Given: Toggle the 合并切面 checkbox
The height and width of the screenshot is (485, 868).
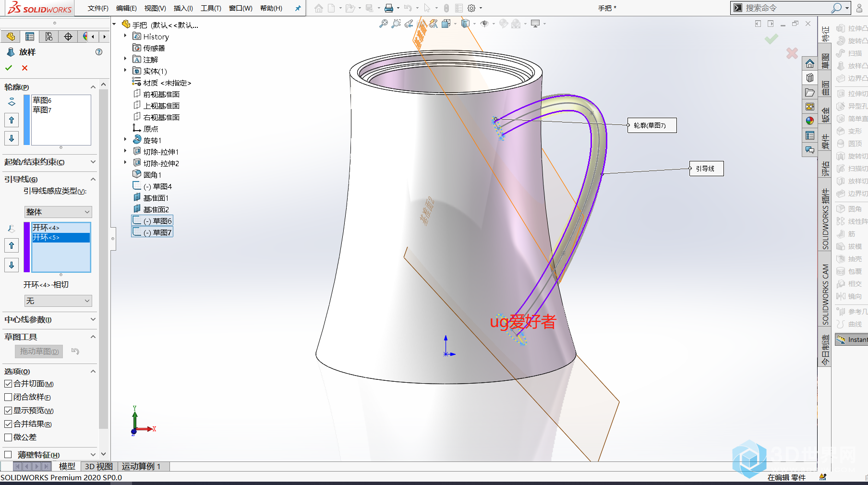Looking at the screenshot, I should pyautogui.click(x=8, y=384).
